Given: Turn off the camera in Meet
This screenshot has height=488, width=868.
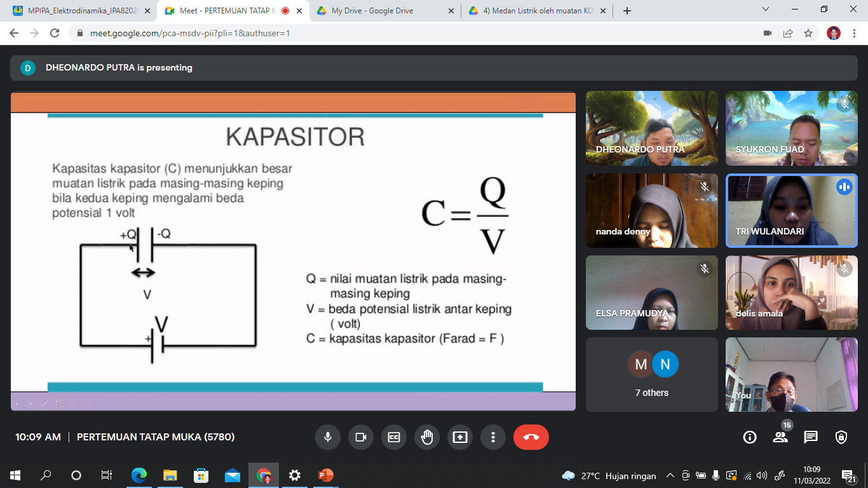Looking at the screenshot, I should [361, 437].
